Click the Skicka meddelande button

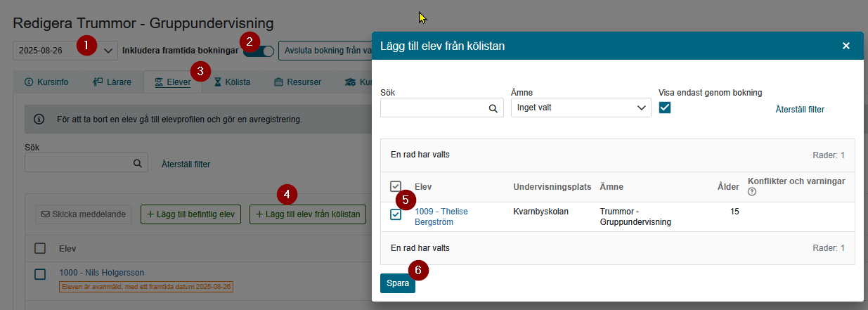tap(84, 214)
